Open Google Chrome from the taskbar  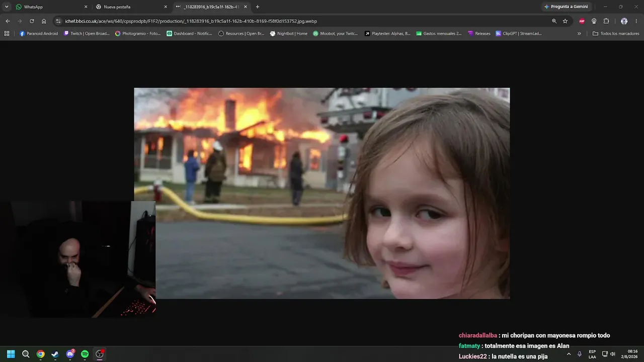tap(40, 354)
